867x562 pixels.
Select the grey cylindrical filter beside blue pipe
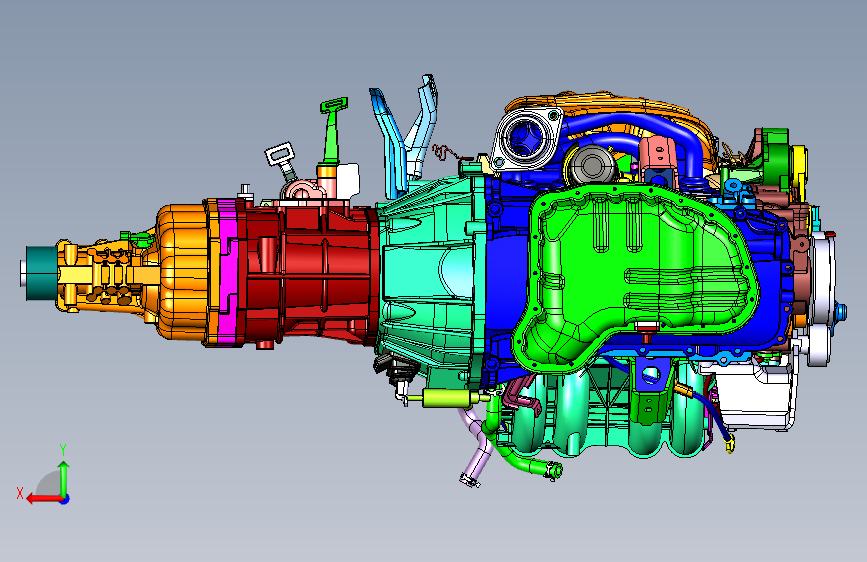click(x=592, y=164)
